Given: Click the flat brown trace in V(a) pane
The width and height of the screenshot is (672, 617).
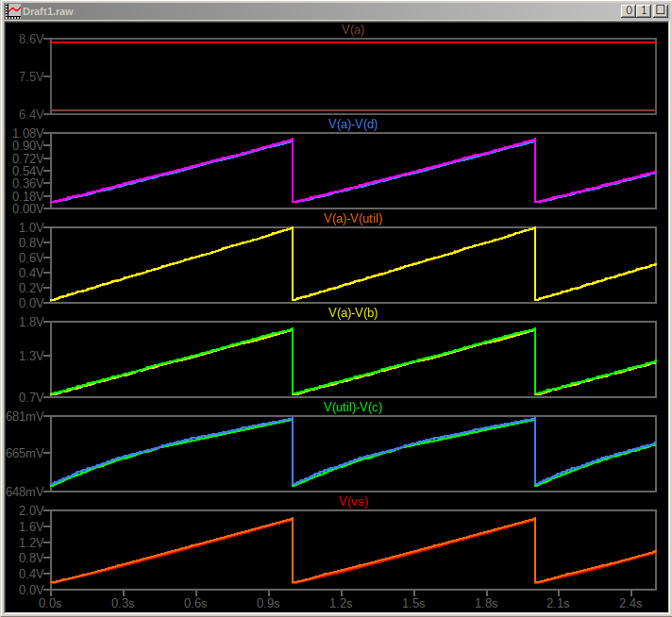Looking at the screenshot, I should coord(353,110).
